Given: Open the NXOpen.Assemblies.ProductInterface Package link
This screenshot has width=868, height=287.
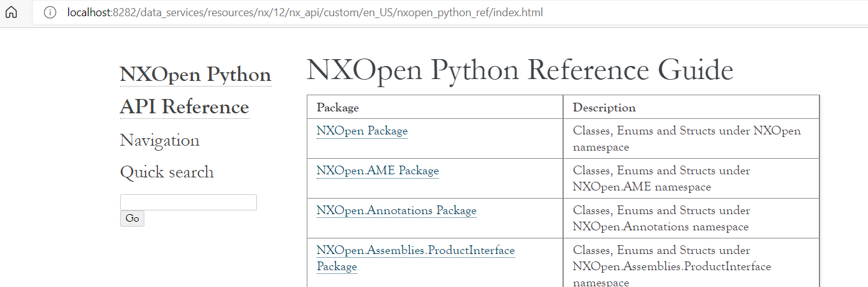Looking at the screenshot, I should click(x=416, y=258).
